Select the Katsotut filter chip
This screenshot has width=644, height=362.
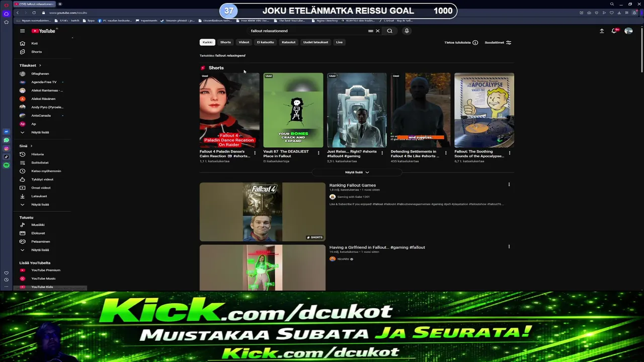coord(288,42)
